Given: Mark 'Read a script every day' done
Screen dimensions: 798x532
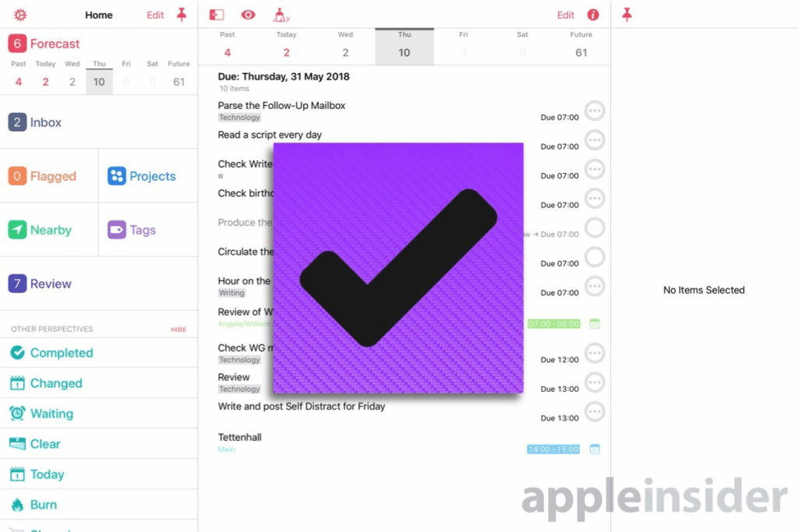Looking at the screenshot, I should 595,140.
